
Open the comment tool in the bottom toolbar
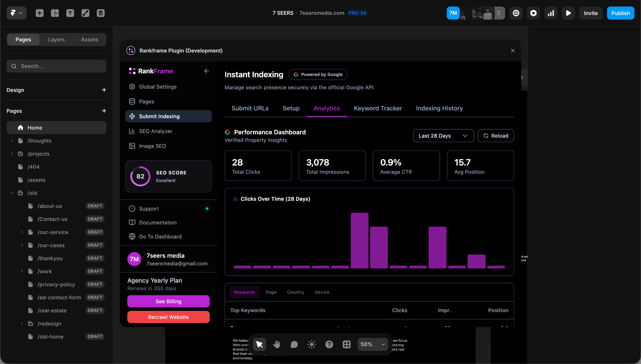[x=294, y=344]
